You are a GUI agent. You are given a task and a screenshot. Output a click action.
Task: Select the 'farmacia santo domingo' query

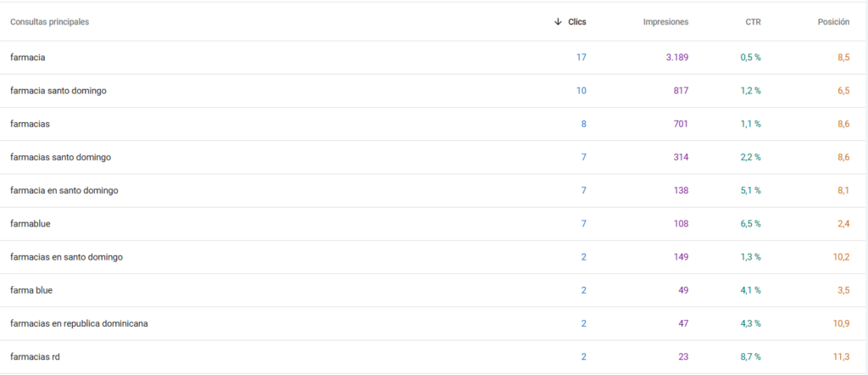58,91
